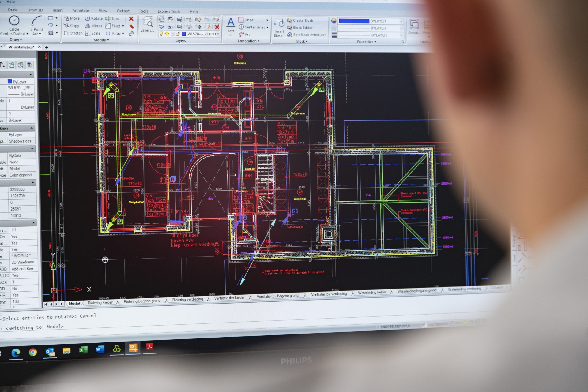
Task: Open the Block Editor
Action: click(x=300, y=28)
